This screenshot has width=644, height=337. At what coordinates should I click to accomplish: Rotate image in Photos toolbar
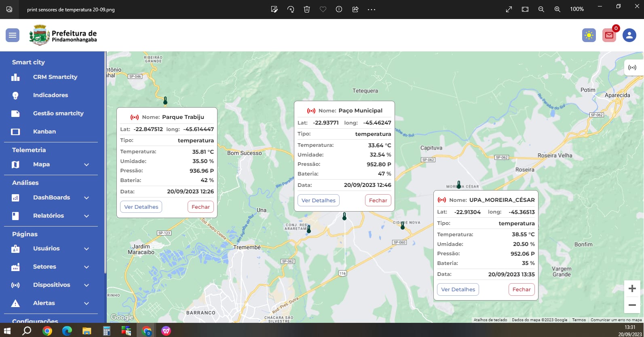coord(291,9)
